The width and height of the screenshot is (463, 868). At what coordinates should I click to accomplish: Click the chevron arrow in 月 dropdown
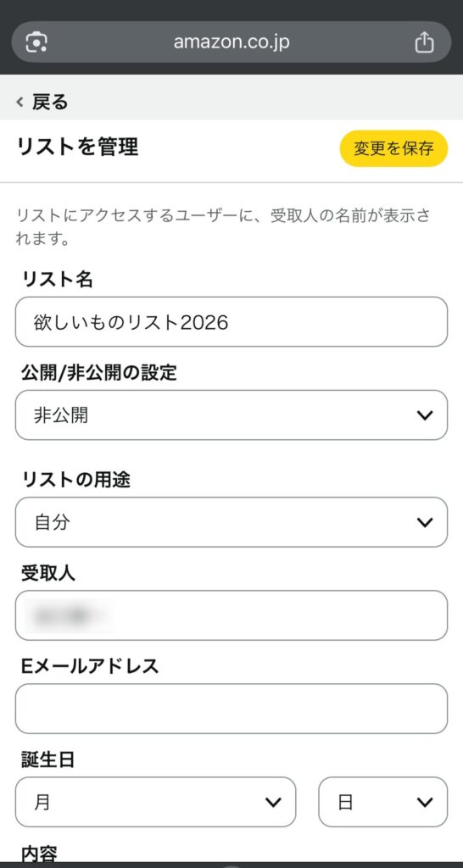point(273,802)
